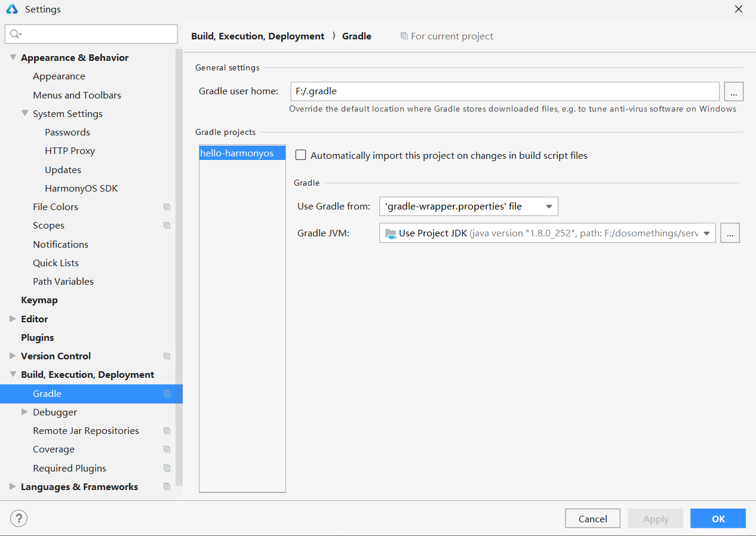756x536 pixels.
Task: Select hello-harmonyos in Gradle projects list
Action: (237, 153)
